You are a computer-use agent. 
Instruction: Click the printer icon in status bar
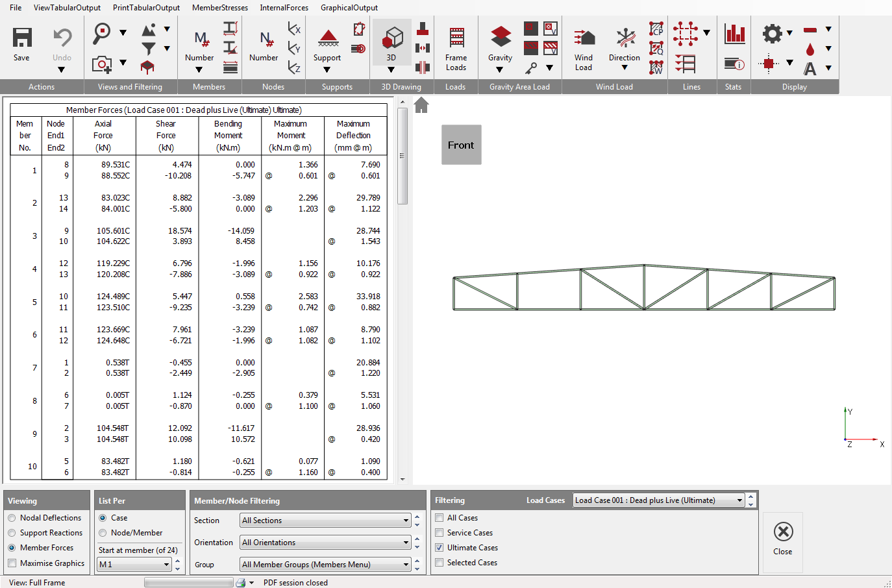pyautogui.click(x=241, y=583)
